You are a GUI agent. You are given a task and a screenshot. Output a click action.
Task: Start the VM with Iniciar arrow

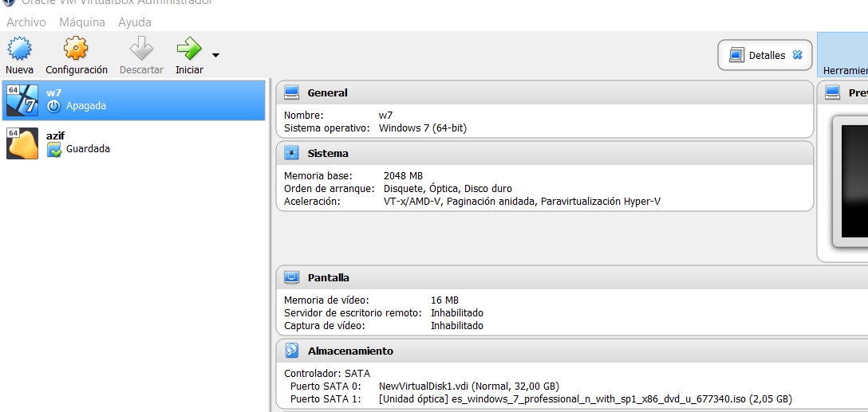point(189,50)
